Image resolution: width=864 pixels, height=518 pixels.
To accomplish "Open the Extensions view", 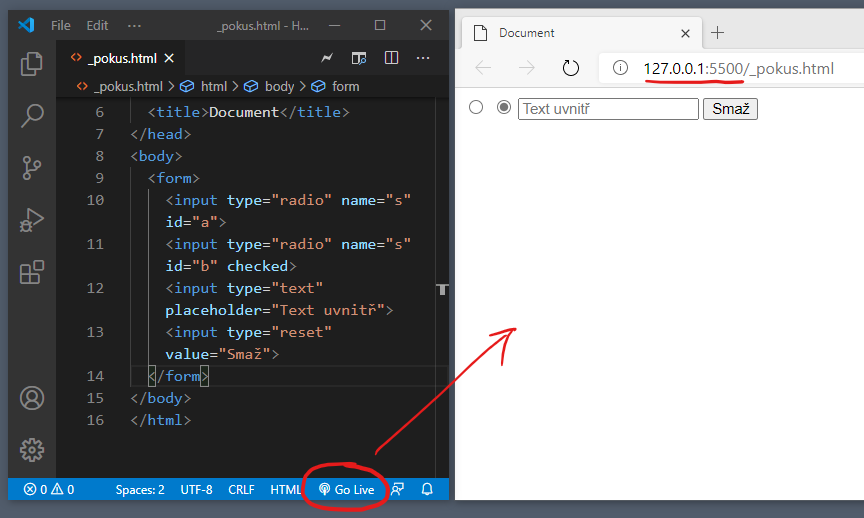I will (31, 272).
